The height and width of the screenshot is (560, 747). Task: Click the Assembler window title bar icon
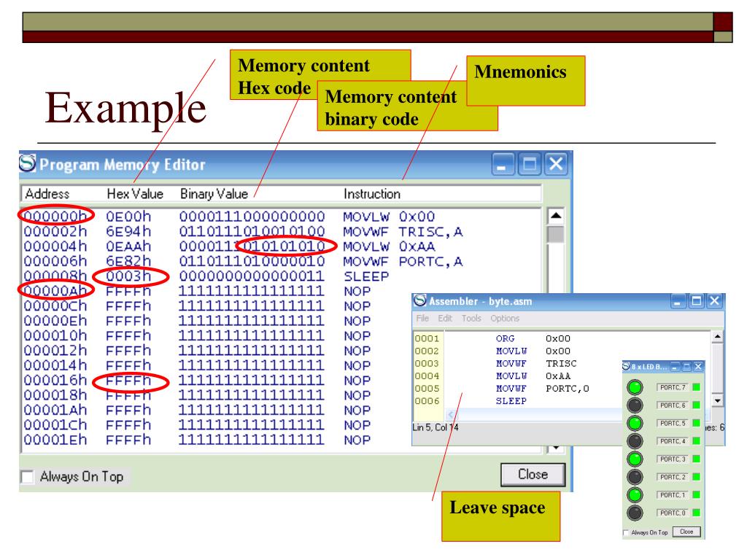click(419, 300)
